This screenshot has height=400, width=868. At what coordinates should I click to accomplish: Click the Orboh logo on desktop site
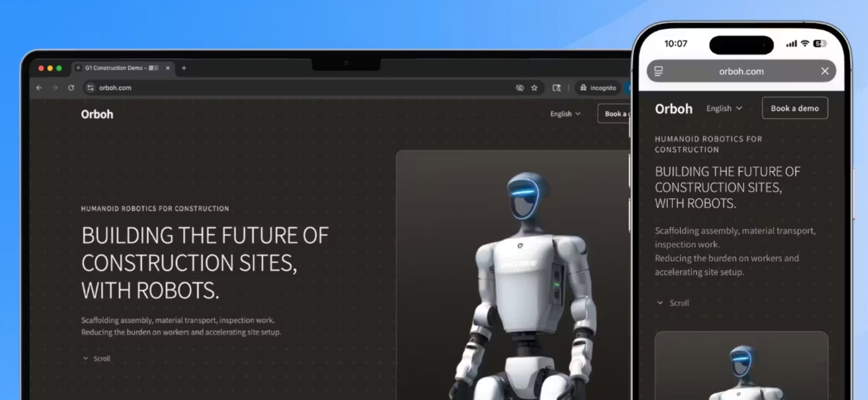point(97,114)
